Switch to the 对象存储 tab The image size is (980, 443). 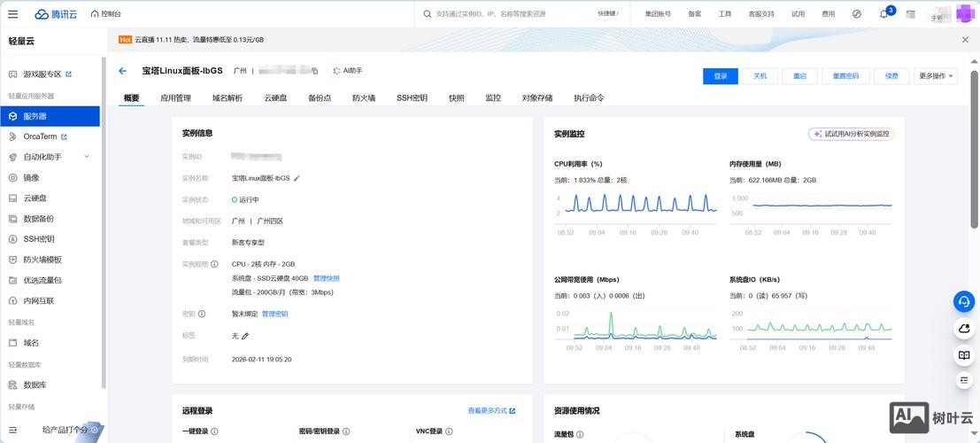coord(537,97)
